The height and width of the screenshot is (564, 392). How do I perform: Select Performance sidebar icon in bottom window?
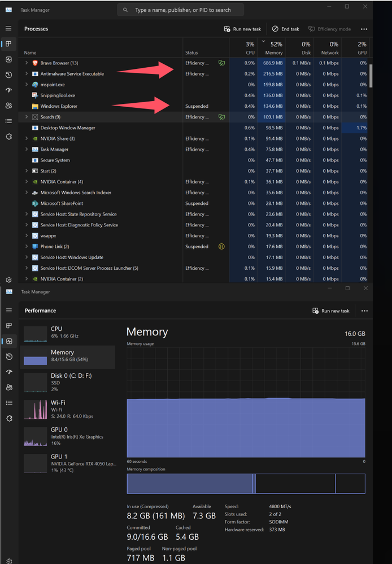click(9, 341)
